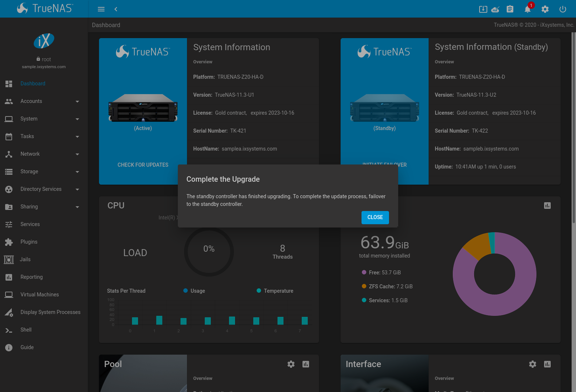
Task: Click the Storage disks icon
Action: point(9,171)
